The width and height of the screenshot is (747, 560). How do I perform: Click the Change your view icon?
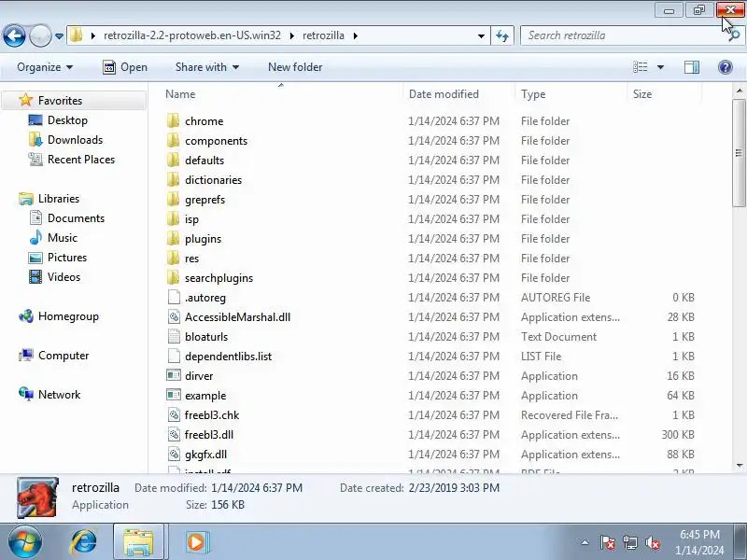(640, 67)
